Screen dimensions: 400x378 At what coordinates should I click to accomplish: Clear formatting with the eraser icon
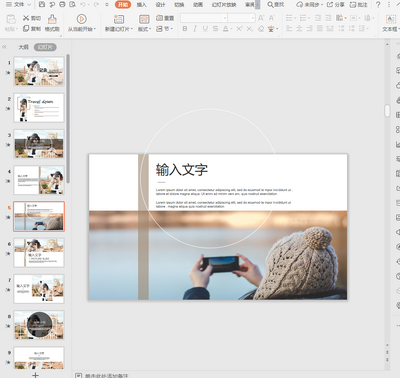(261, 29)
